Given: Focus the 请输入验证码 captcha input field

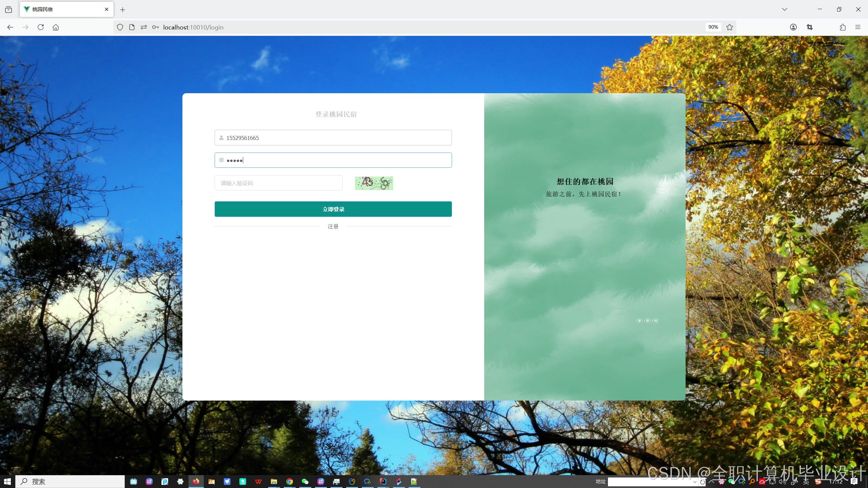Looking at the screenshot, I should (x=278, y=183).
